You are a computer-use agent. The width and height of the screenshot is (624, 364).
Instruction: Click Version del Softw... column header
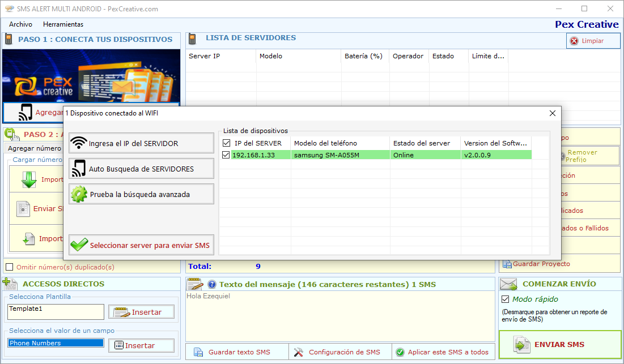496,143
